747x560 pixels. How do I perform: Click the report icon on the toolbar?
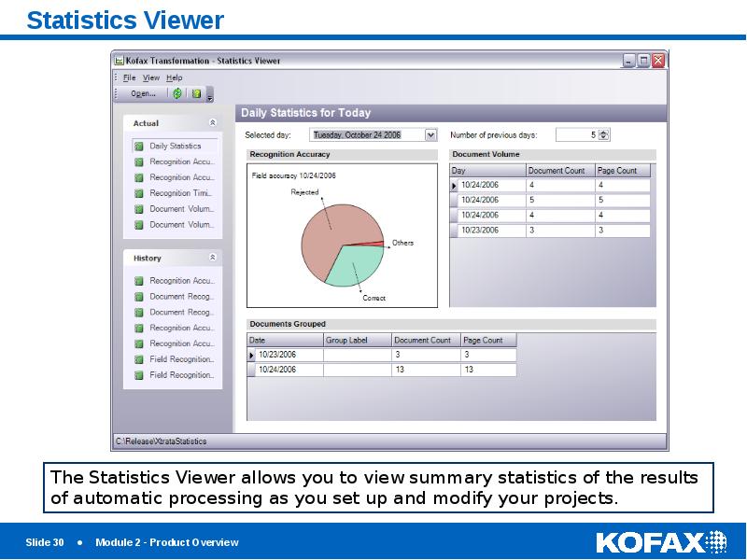197,92
